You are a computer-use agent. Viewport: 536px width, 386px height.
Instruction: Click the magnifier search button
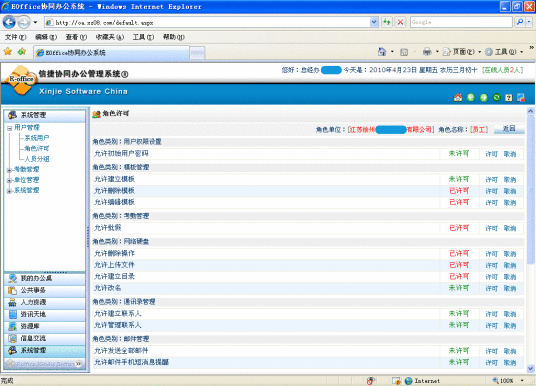coord(520,22)
